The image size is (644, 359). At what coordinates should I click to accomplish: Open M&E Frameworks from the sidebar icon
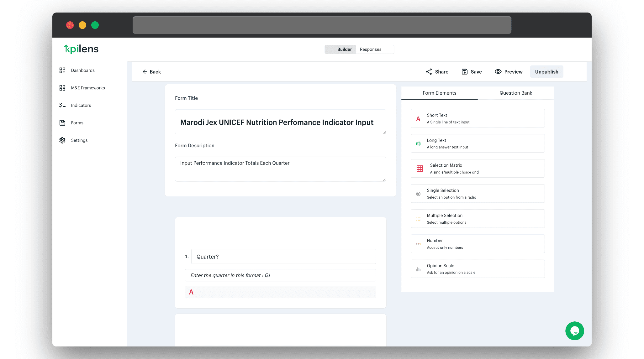coord(62,88)
